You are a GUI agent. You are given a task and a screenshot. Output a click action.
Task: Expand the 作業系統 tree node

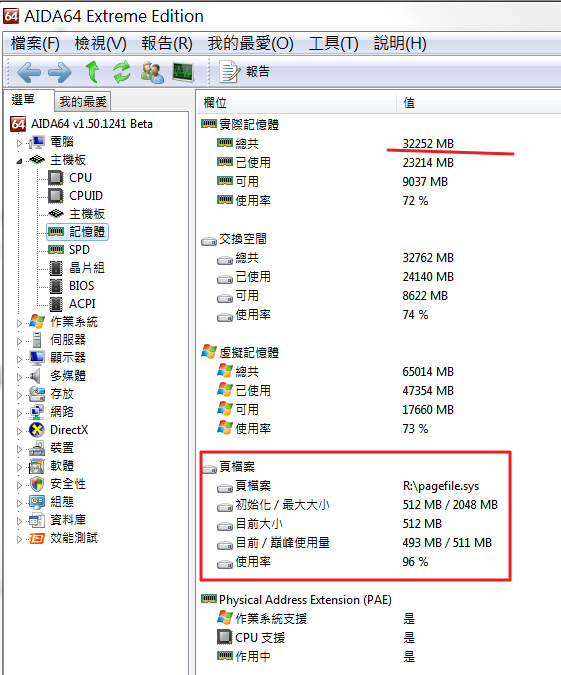[19, 323]
